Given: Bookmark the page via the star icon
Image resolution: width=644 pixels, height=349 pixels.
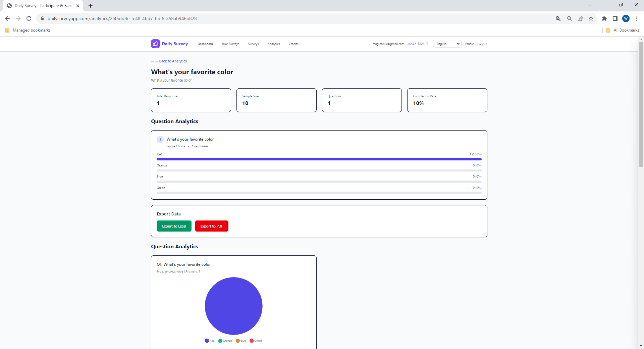Looking at the screenshot, I should (x=591, y=18).
